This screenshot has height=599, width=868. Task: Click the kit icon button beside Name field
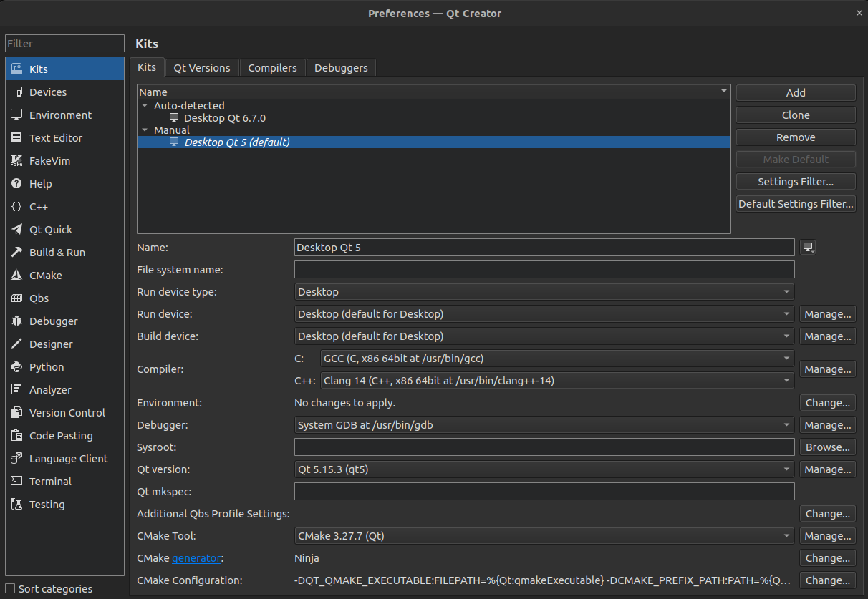[809, 248]
